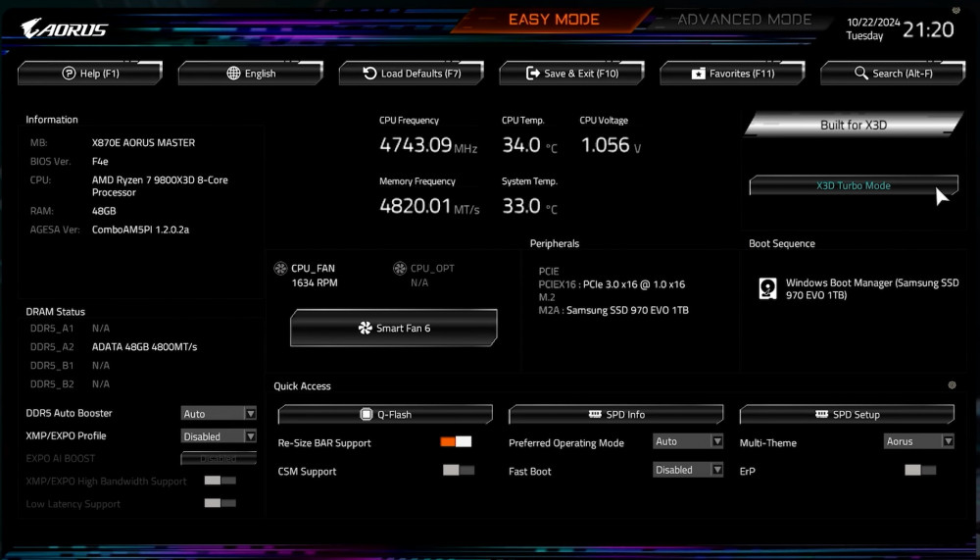Screen dimensions: 980x560
Task: Click CPU Temp value 34.0
Action: pos(521,145)
